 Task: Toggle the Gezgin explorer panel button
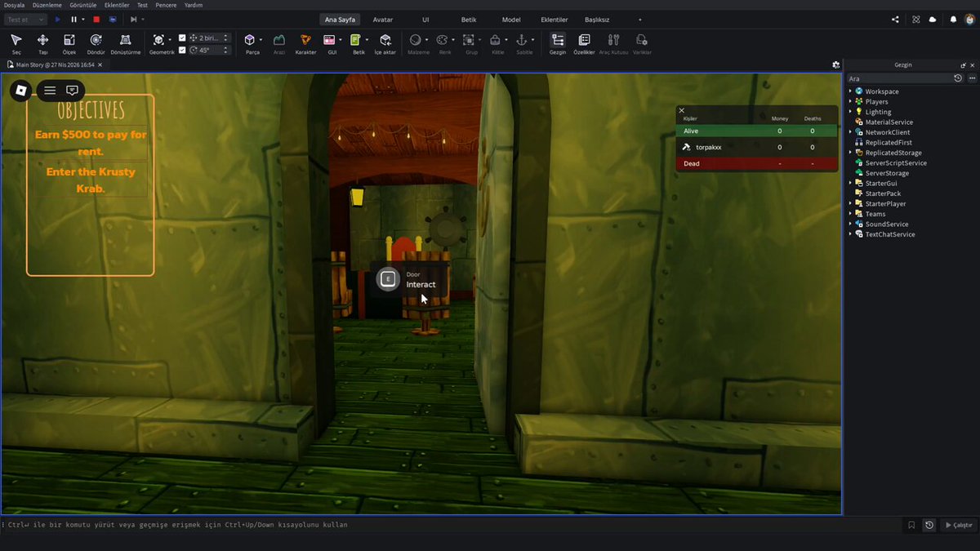pyautogui.click(x=558, y=43)
